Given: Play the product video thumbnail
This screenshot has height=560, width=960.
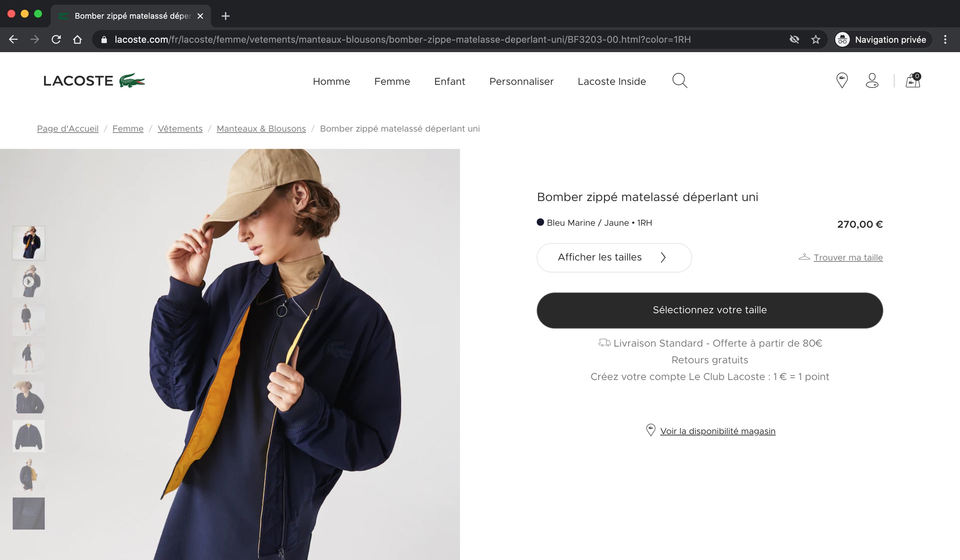Looking at the screenshot, I should tap(29, 282).
